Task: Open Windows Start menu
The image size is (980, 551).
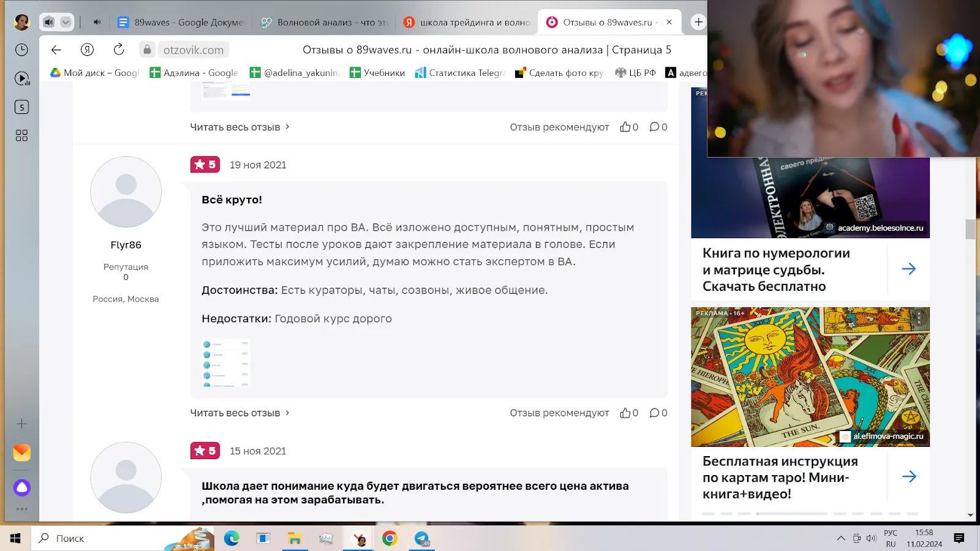Action: point(15,538)
